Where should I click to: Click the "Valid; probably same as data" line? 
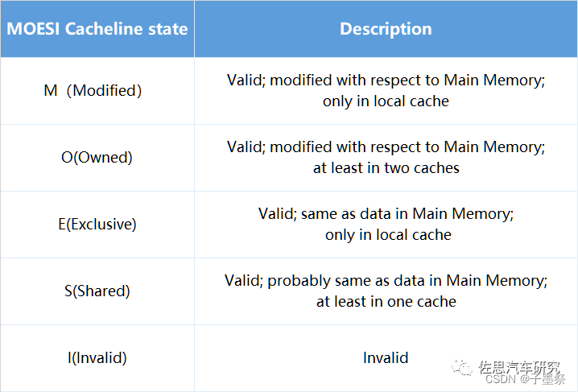386,281
